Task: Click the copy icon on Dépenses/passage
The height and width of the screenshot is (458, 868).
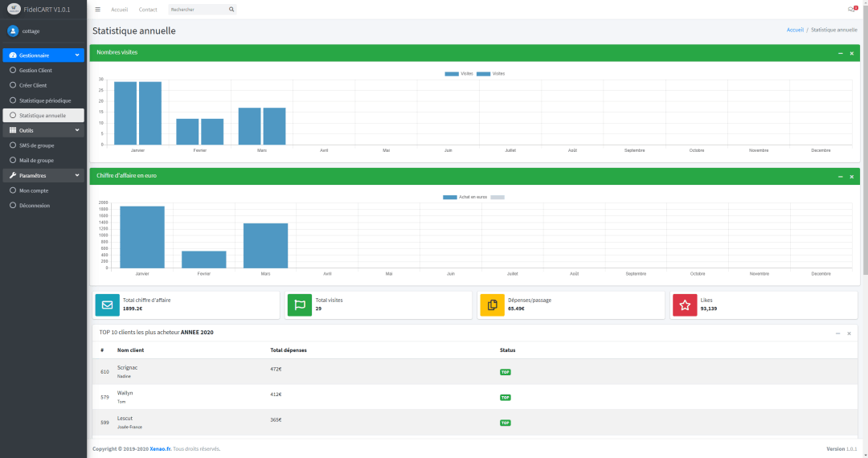Action: pyautogui.click(x=492, y=305)
